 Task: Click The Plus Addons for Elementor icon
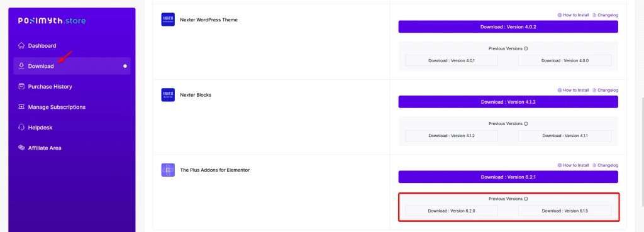168,170
